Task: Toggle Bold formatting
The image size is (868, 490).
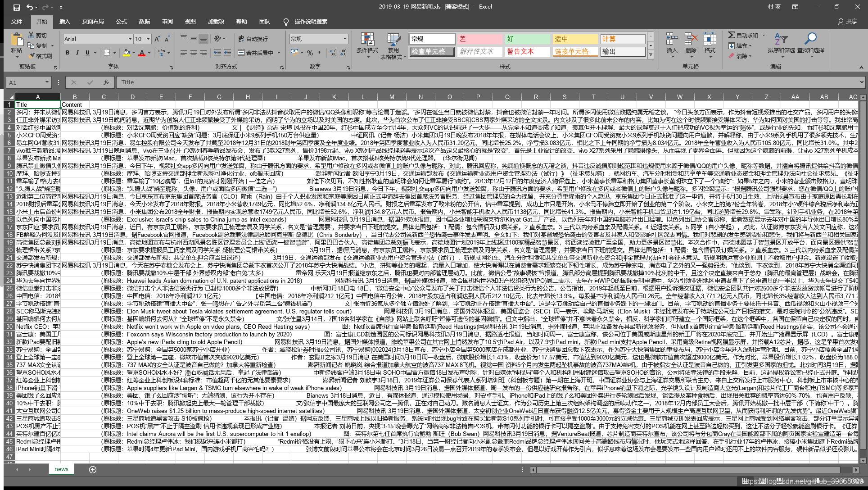Action: click(68, 53)
